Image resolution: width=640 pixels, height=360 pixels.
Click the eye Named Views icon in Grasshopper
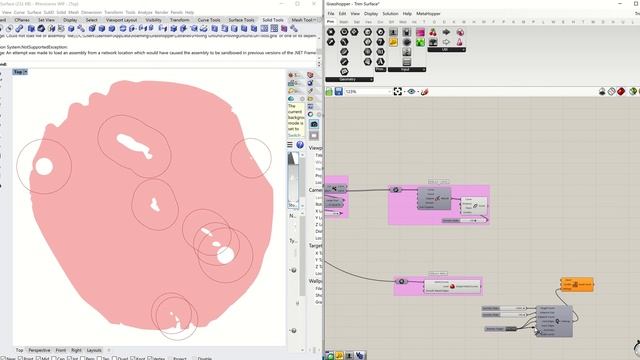click(x=411, y=92)
